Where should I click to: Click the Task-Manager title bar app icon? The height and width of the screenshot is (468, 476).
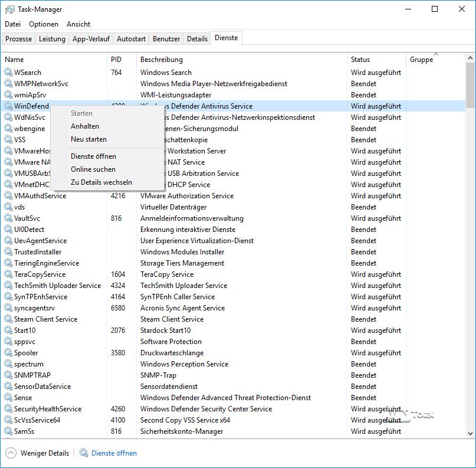[x=9, y=9]
